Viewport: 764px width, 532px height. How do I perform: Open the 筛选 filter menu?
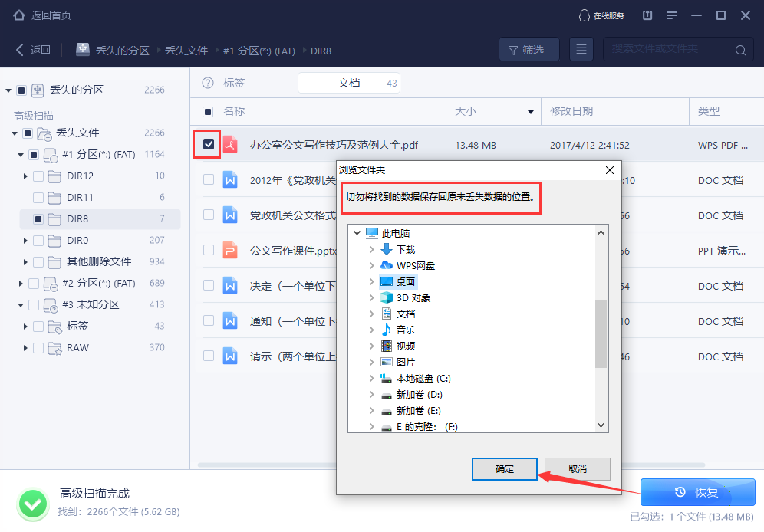click(529, 48)
